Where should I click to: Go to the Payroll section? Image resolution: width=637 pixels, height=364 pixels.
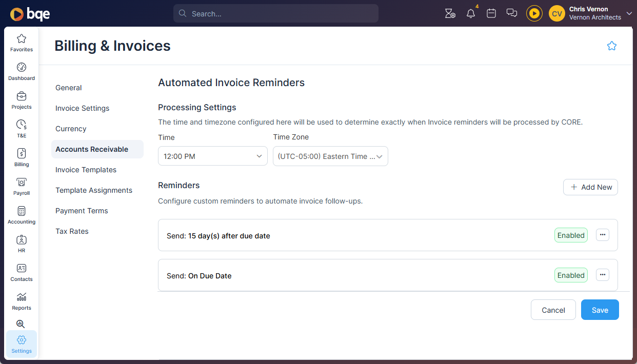pyautogui.click(x=21, y=186)
